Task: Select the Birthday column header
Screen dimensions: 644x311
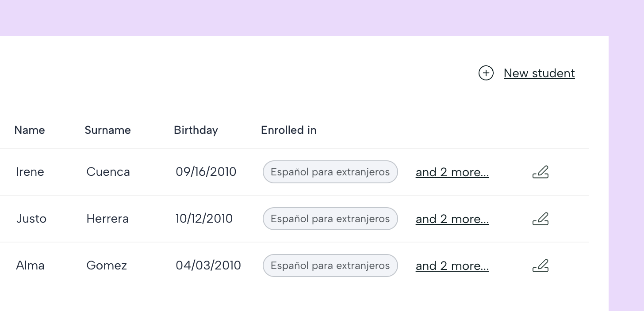Action: point(196,130)
